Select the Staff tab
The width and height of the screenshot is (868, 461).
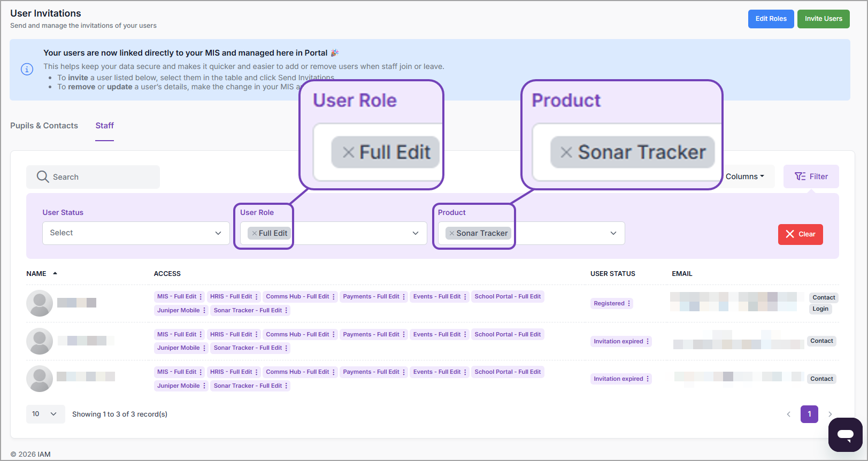point(104,126)
